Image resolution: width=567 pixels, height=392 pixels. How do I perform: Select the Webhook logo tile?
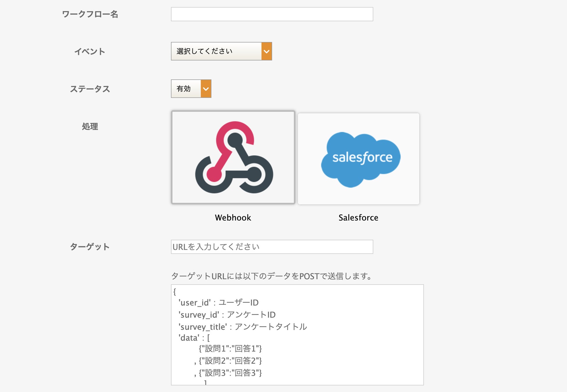pos(233,157)
